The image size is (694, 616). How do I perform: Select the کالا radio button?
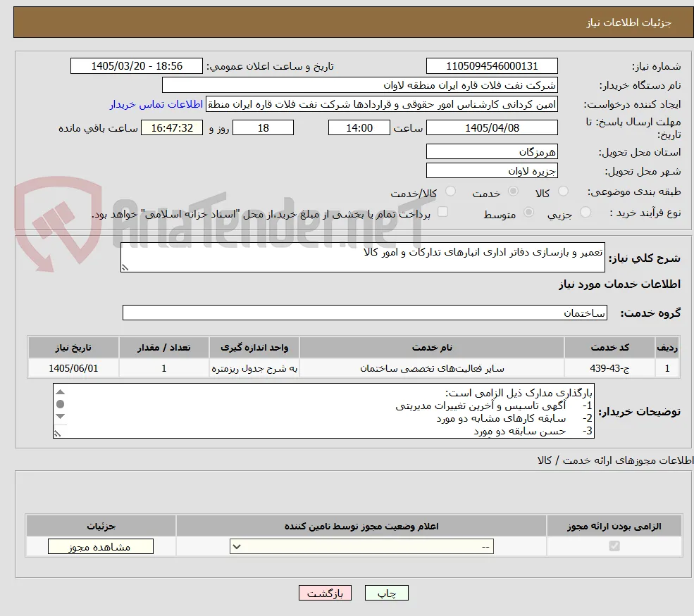coord(563,191)
